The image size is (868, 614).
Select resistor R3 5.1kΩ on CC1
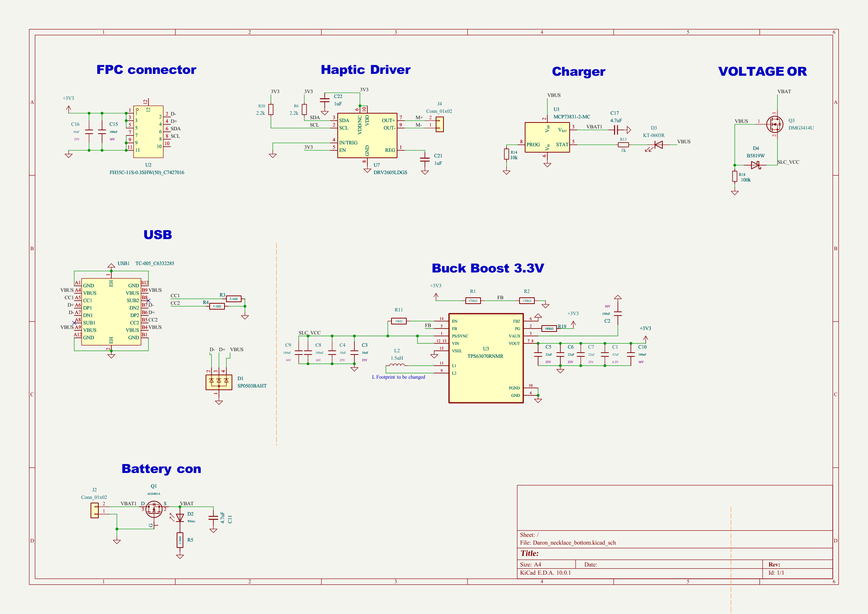(x=234, y=299)
